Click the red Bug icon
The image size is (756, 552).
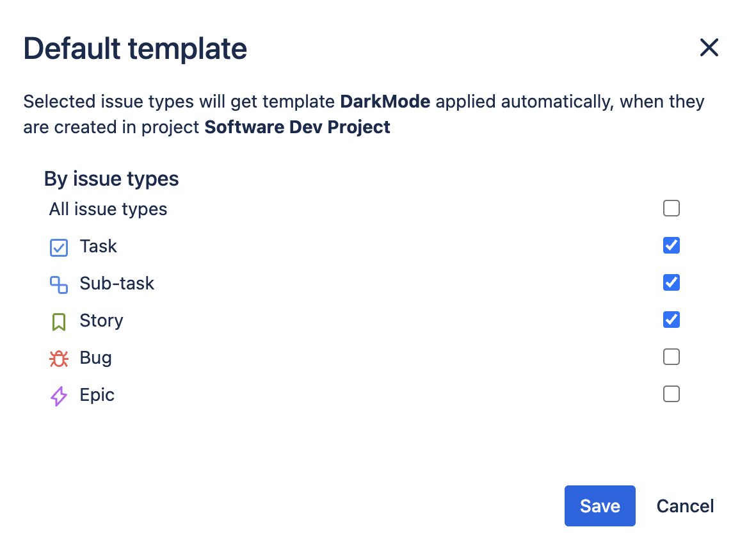tap(58, 359)
